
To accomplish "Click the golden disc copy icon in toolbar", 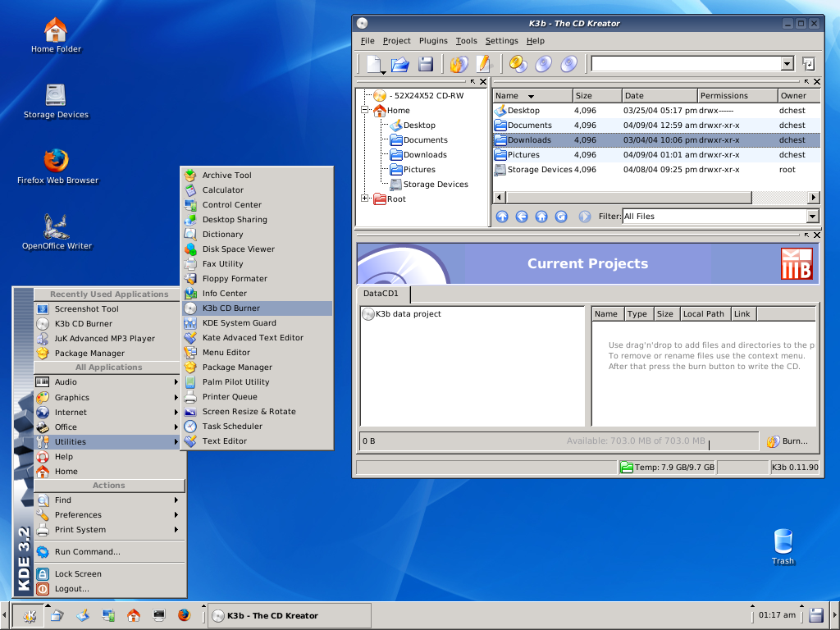I will pos(518,64).
